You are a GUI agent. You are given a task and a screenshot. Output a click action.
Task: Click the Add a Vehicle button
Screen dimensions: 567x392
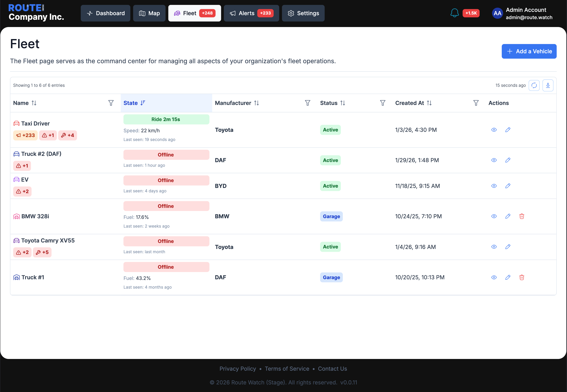coord(529,51)
